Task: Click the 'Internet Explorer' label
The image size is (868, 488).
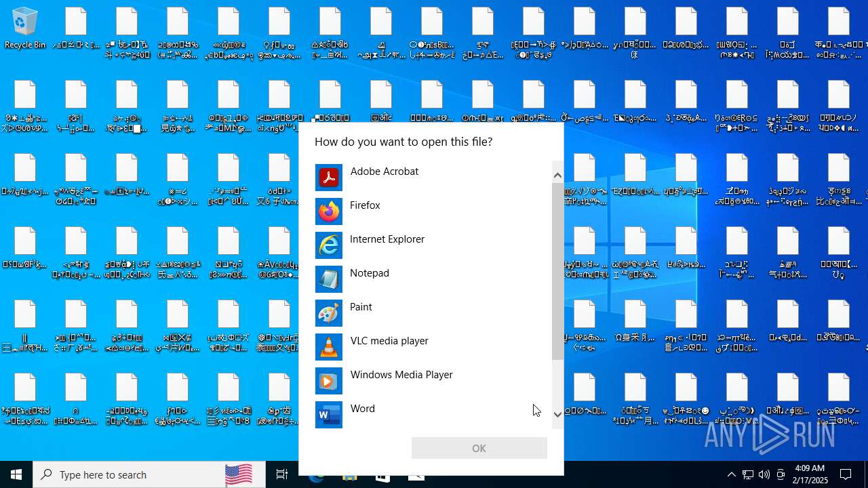Action: [387, 239]
